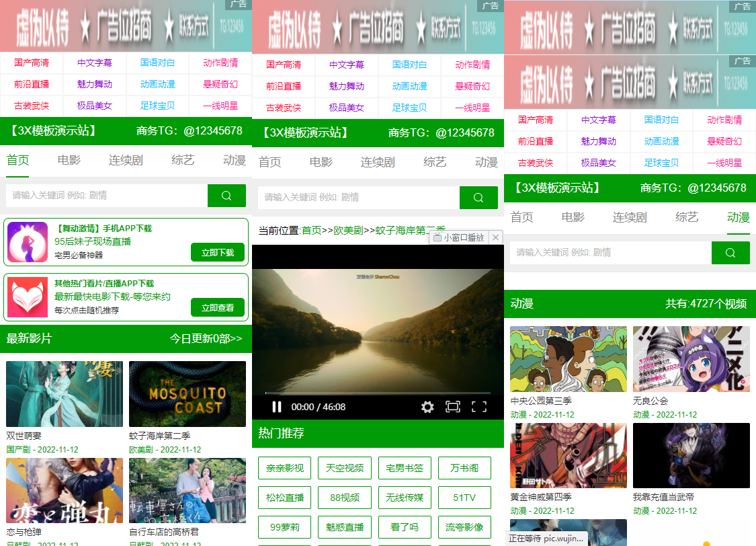The width and height of the screenshot is (756, 546).
Task: Open the 天空视频 recommendation link
Action: click(x=345, y=468)
